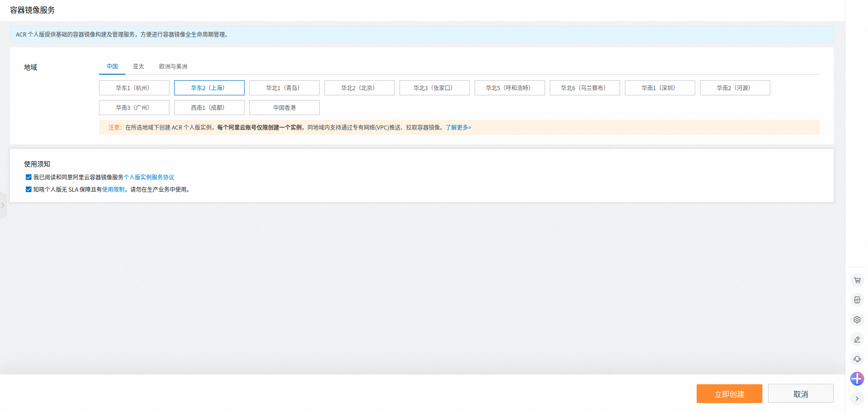Click the ACR 个人版 info banner text

[122, 34]
